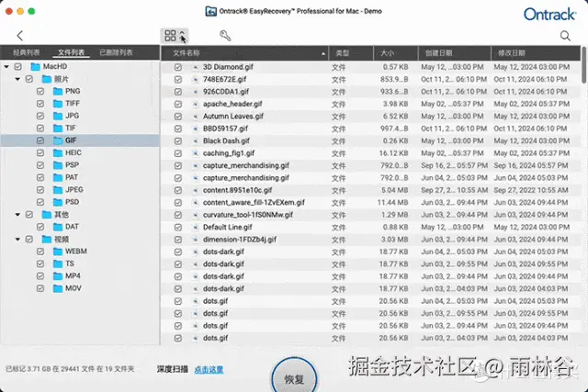Collapse the 视频 folder triangle
Image resolution: width=588 pixels, height=392 pixels.
pos(17,239)
